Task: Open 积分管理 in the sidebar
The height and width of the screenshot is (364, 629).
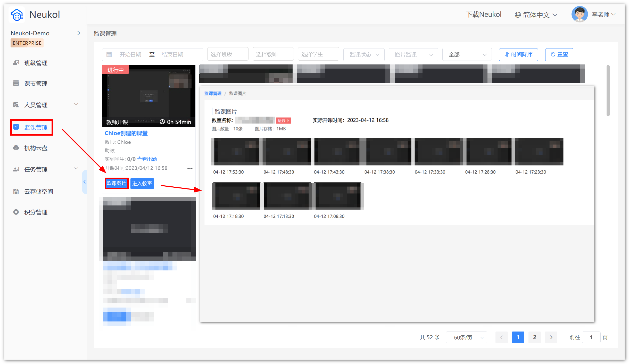Action: coord(36,212)
